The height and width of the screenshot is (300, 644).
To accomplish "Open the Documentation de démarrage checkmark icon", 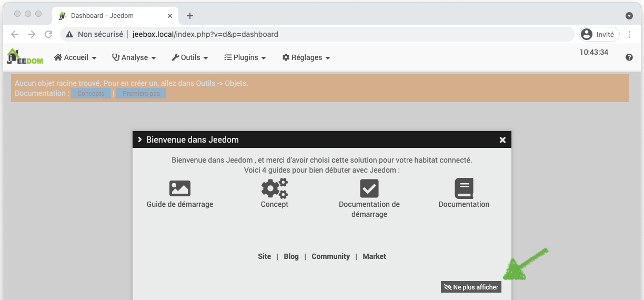I will [x=369, y=188].
